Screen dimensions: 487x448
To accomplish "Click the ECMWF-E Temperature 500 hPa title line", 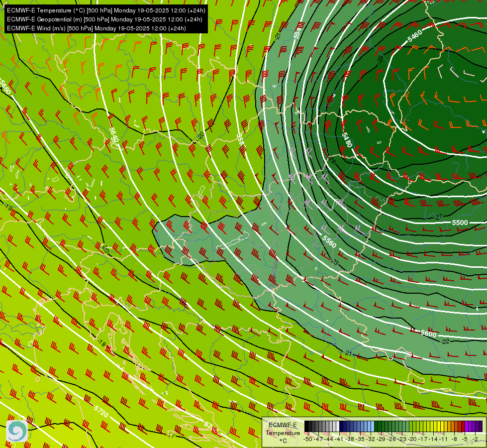I will pos(106,10).
